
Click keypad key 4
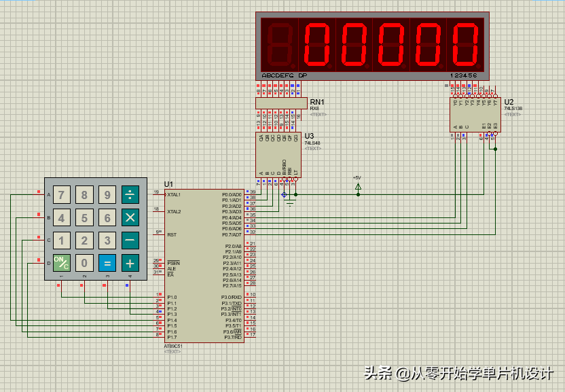point(62,218)
